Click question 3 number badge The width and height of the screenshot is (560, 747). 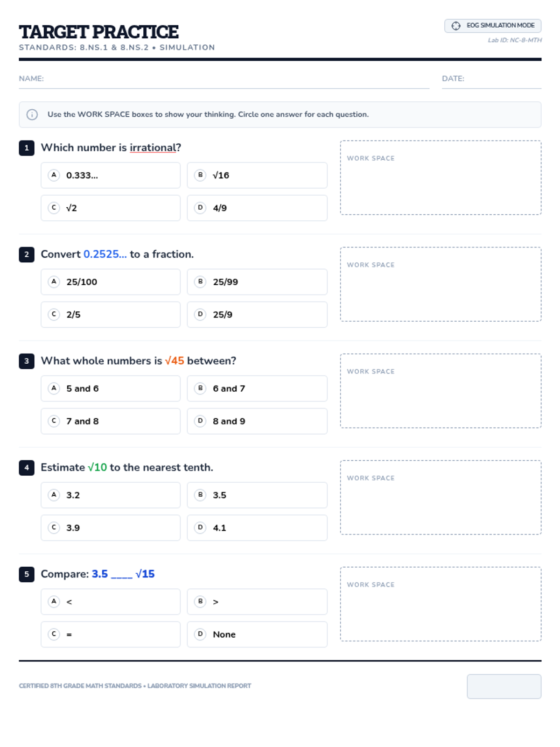pos(27,361)
